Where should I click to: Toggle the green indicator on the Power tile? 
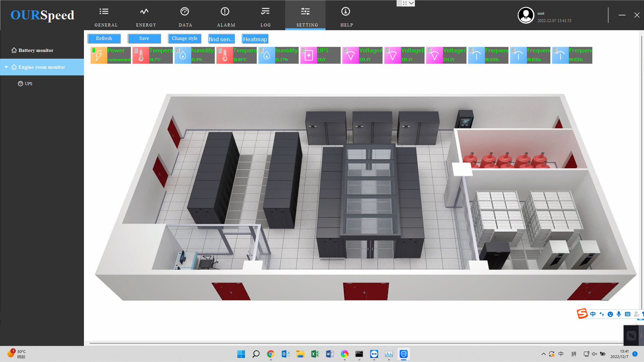point(94,50)
